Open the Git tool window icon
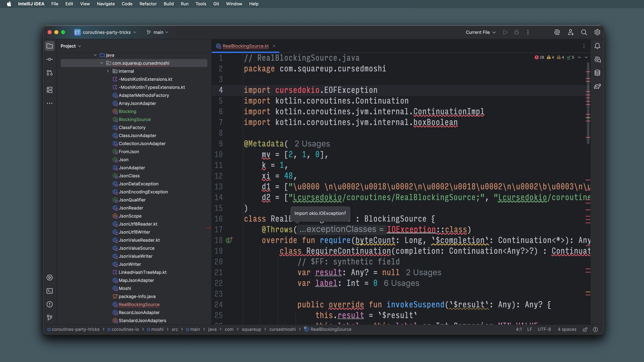Screen dimensions: 644x362 coord(50,317)
